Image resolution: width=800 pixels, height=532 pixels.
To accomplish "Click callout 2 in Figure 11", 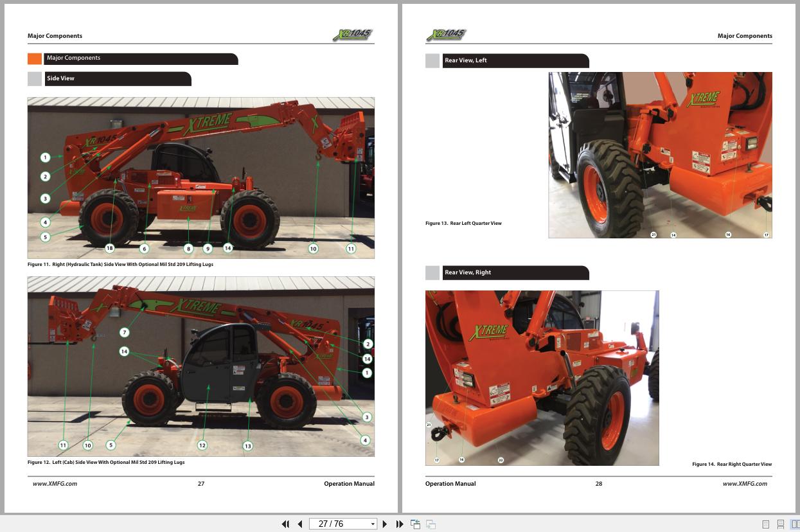I will [x=45, y=177].
